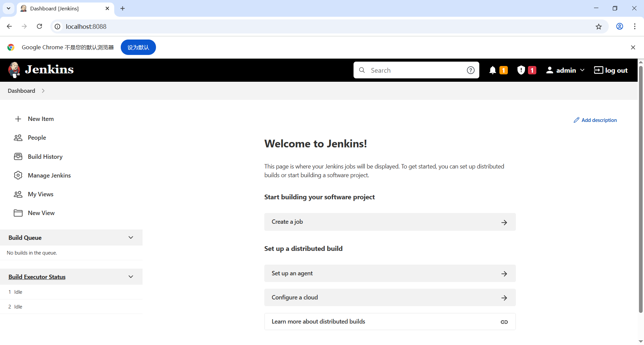Click the People sidebar icon
Screen dimensions: 644x345
(x=18, y=138)
